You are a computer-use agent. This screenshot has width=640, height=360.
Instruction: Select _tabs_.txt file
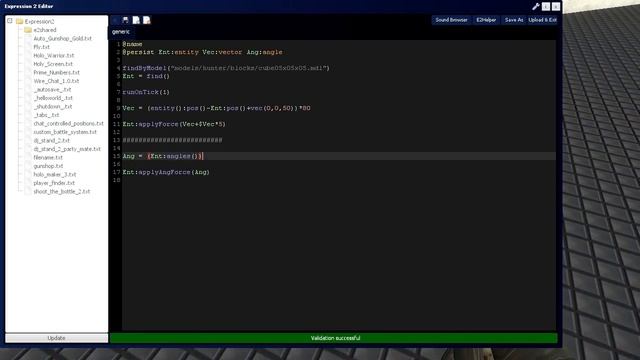[46, 115]
